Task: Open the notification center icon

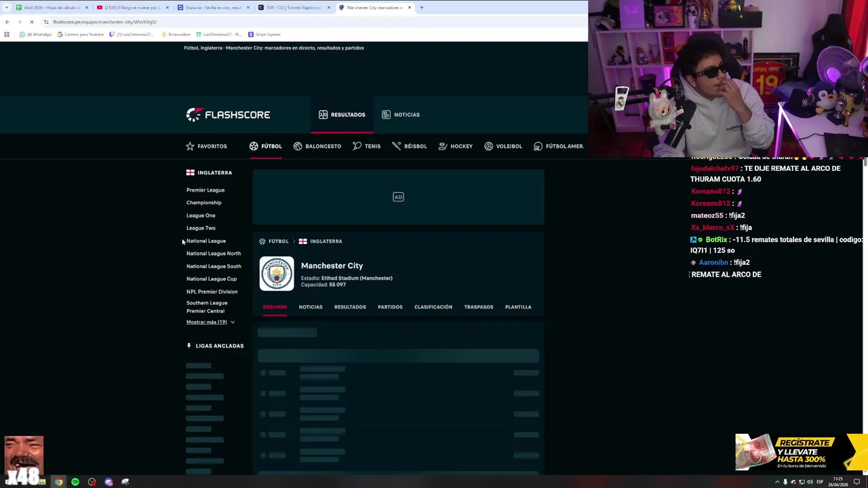Action: pyautogui.click(x=857, y=482)
